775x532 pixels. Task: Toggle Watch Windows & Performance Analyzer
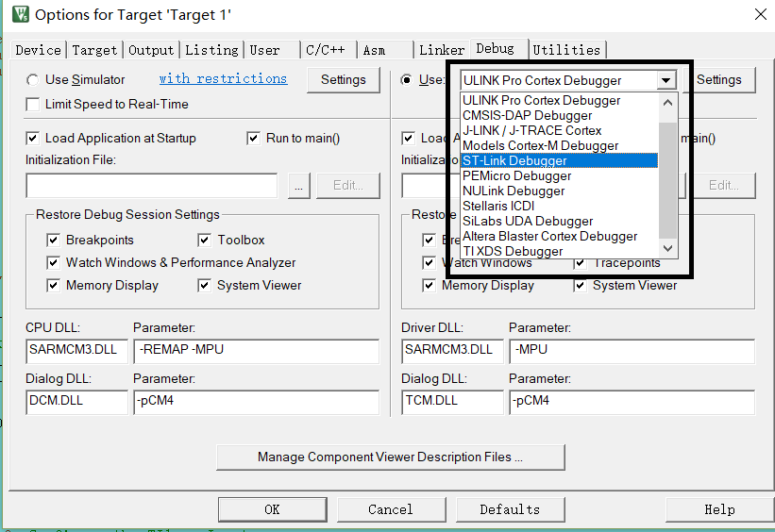coord(54,262)
